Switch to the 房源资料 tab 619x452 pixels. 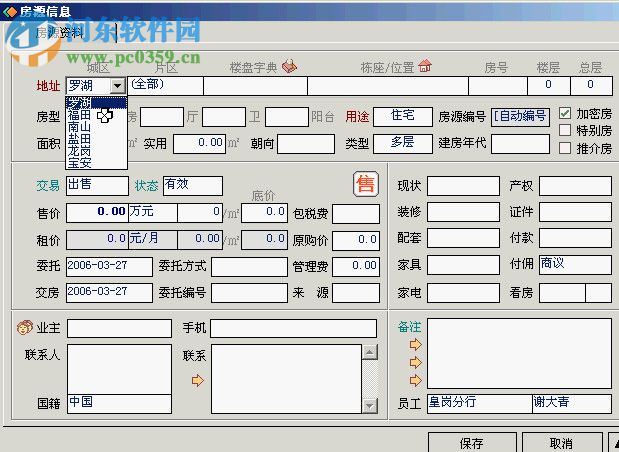tap(60, 32)
